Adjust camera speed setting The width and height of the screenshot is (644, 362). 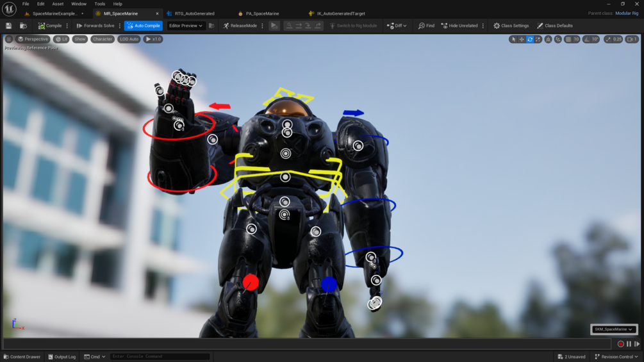coord(632,39)
